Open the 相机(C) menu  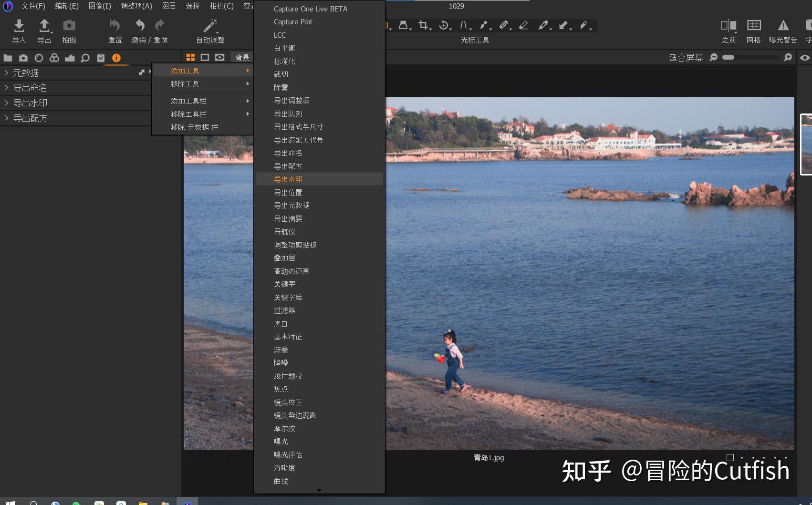pyautogui.click(x=222, y=6)
